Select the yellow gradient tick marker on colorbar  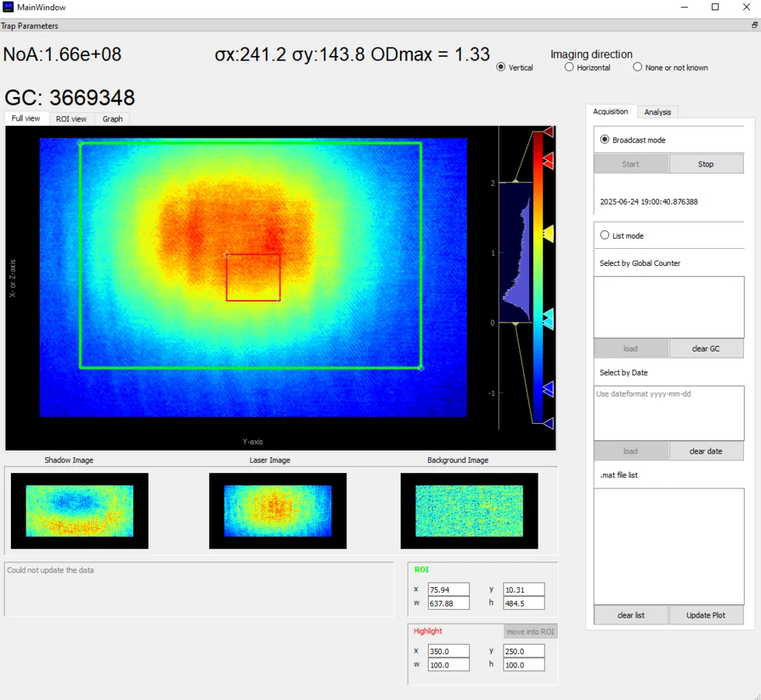[x=548, y=233]
